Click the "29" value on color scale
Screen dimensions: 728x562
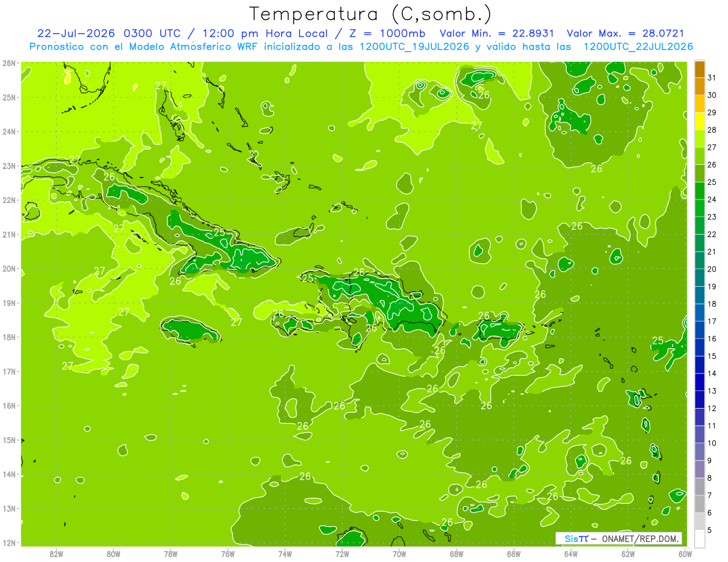point(712,113)
